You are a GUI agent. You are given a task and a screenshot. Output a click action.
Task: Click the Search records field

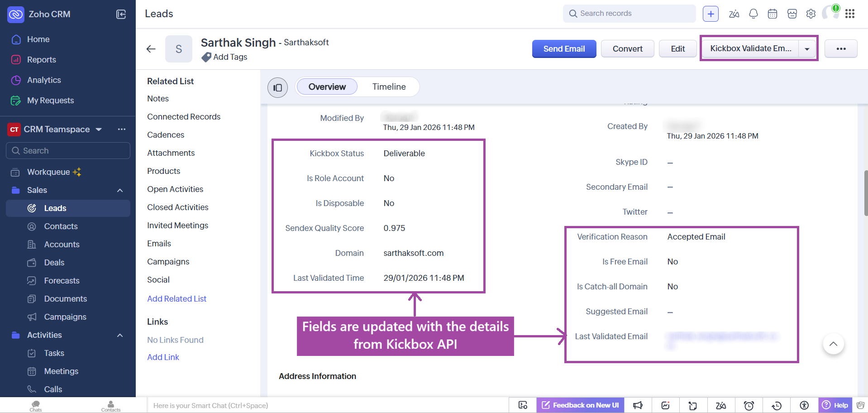(634, 14)
